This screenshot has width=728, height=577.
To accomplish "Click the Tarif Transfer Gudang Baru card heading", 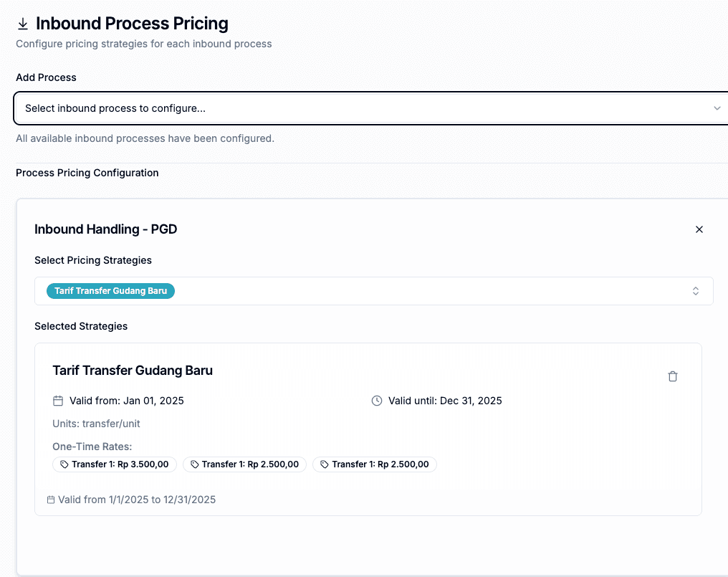I will (133, 371).
